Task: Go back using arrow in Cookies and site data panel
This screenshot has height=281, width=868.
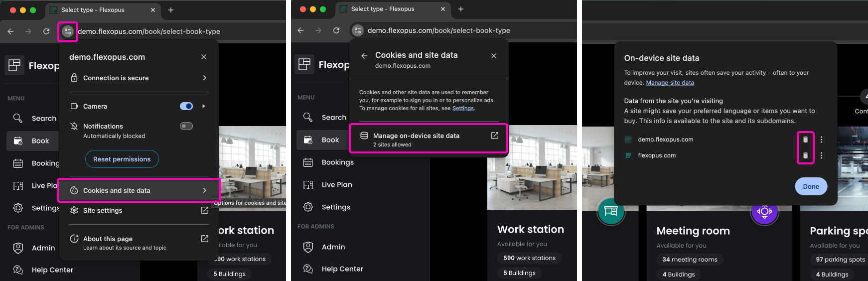Action: click(x=364, y=56)
